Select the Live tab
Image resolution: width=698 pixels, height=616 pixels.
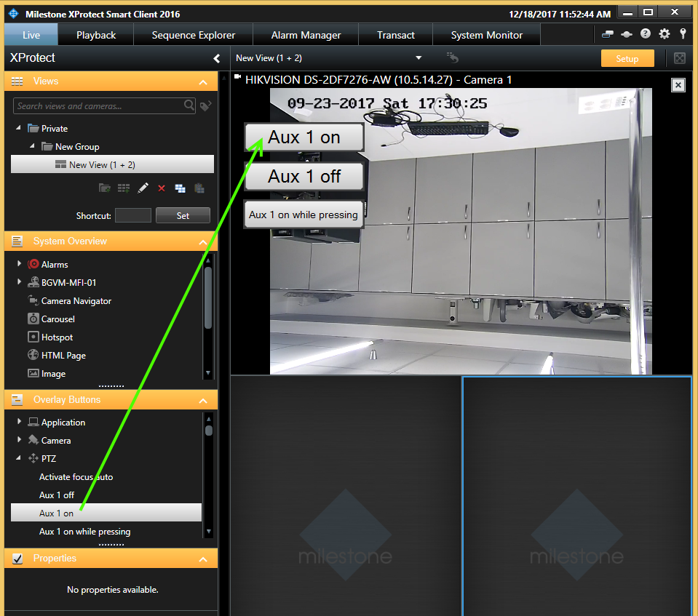(31, 35)
